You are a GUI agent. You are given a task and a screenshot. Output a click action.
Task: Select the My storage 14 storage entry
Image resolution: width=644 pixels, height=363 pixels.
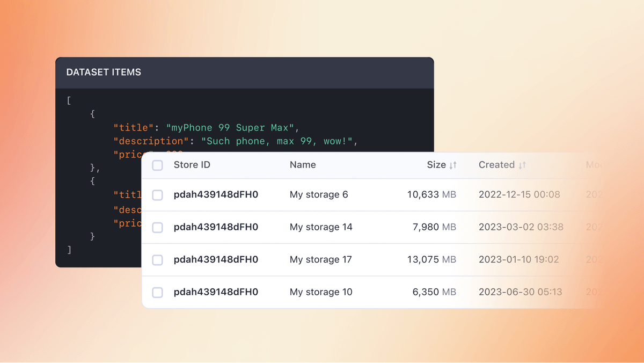click(x=320, y=227)
